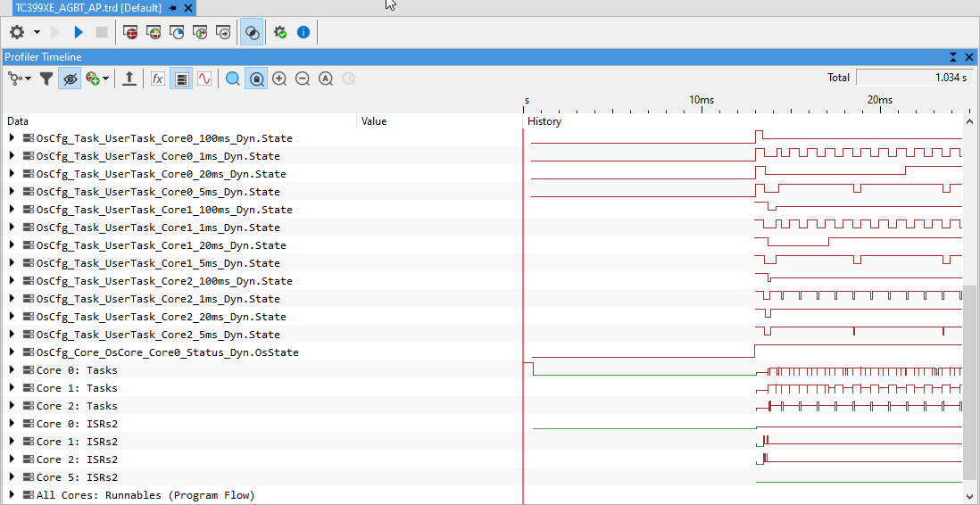980x505 pixels.
Task: Click the zoom out magnifier minus icon
Action: (303, 79)
